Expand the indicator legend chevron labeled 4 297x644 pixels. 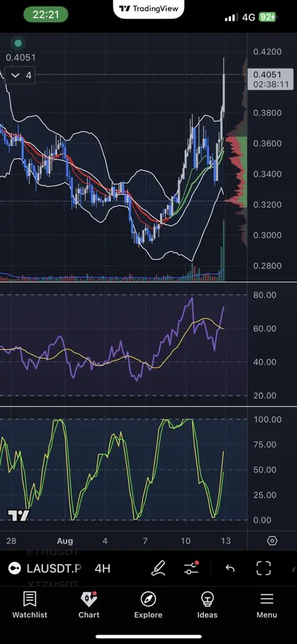(19, 75)
